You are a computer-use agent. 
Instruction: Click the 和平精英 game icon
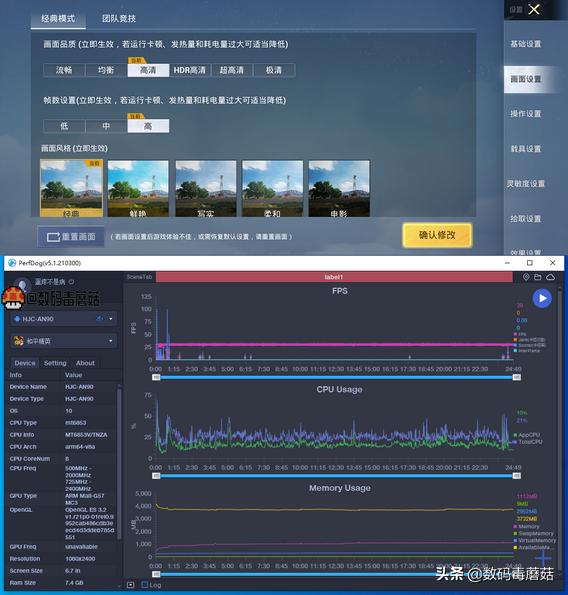18,341
